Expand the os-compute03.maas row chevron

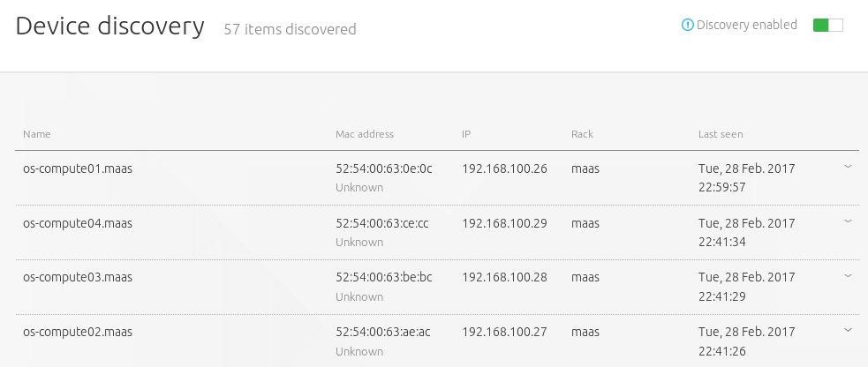pos(848,275)
